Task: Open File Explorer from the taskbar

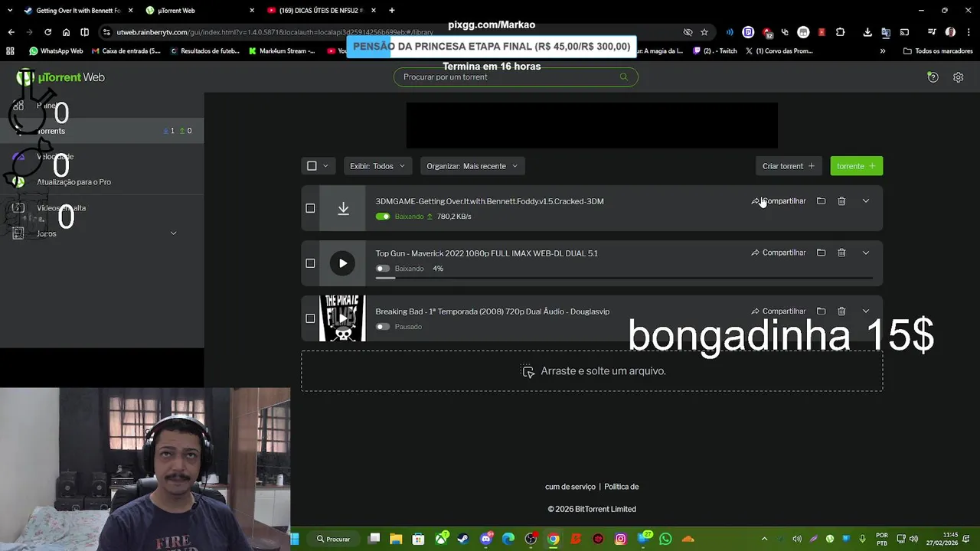Action: coord(396,539)
